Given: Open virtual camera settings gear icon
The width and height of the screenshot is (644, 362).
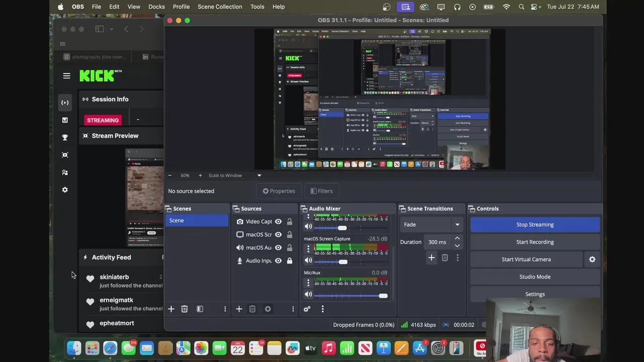Looking at the screenshot, I should point(592,259).
